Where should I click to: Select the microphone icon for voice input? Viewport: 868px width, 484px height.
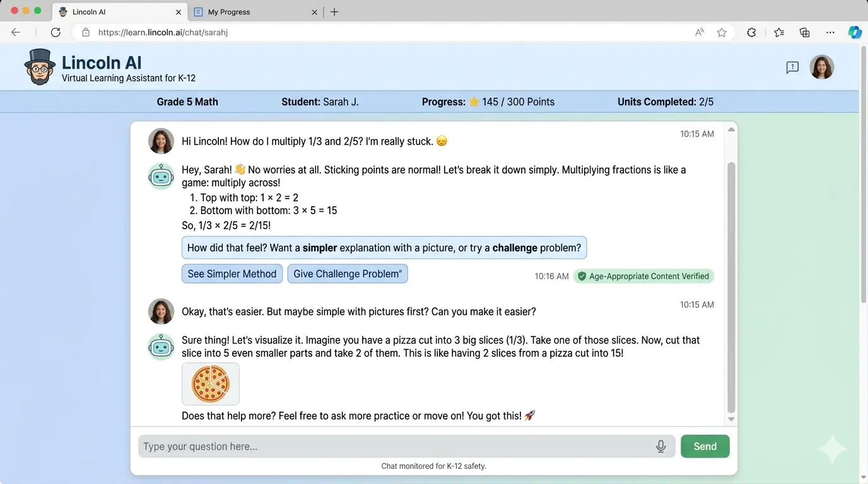pyautogui.click(x=660, y=446)
